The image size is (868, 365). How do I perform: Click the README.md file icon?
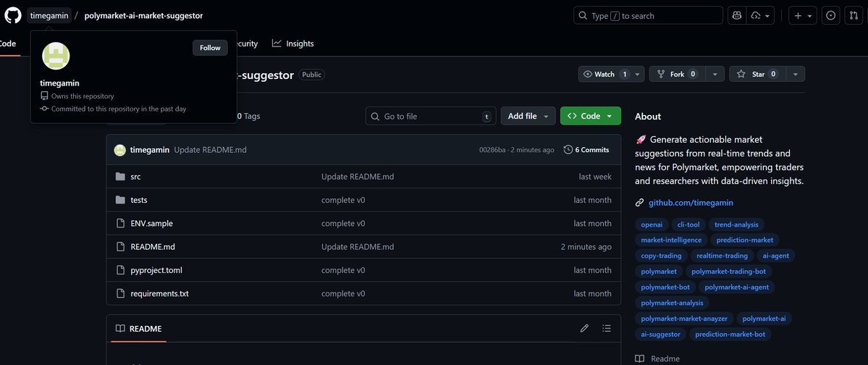click(120, 246)
